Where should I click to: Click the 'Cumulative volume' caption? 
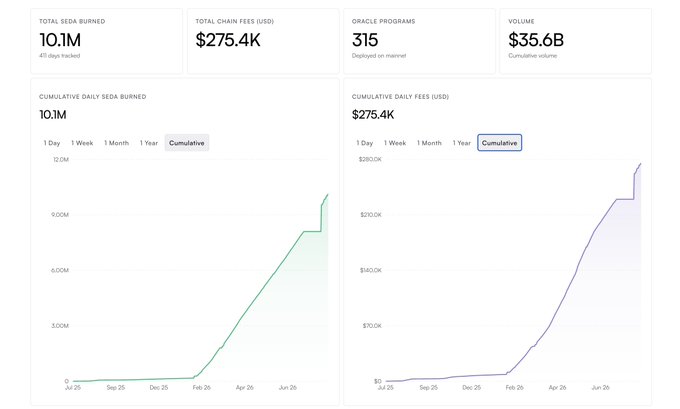tap(533, 56)
